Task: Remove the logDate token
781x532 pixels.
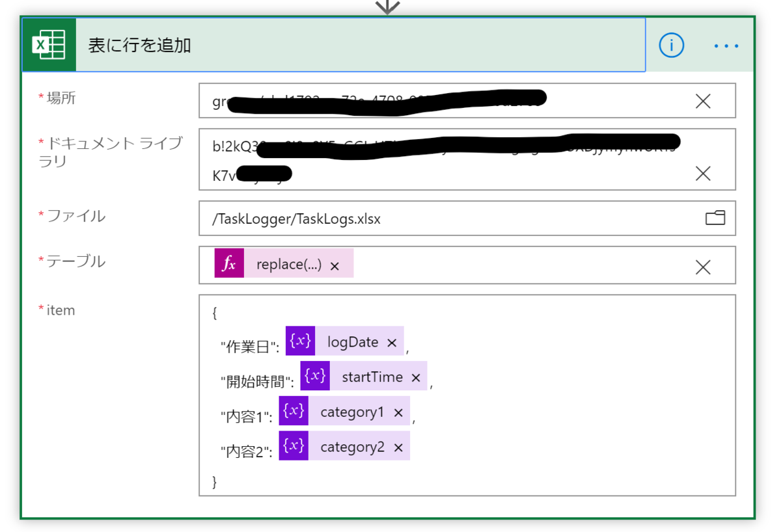Action: [392, 340]
